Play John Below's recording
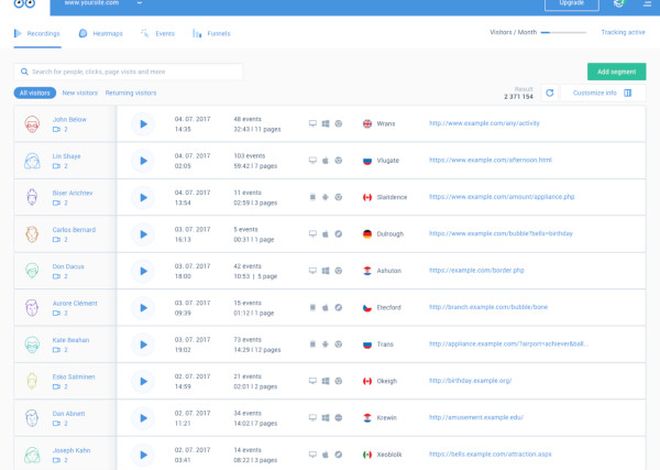 143,124
